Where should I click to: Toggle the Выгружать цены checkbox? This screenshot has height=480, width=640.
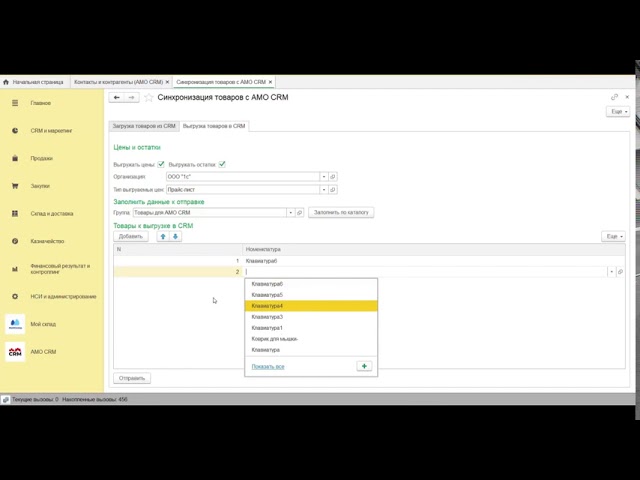pyautogui.click(x=161, y=164)
